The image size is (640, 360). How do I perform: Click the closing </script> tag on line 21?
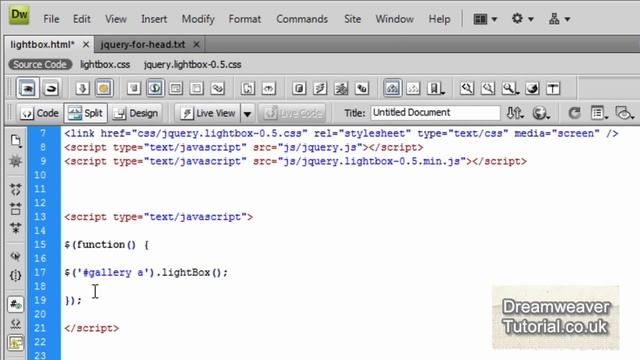91,328
